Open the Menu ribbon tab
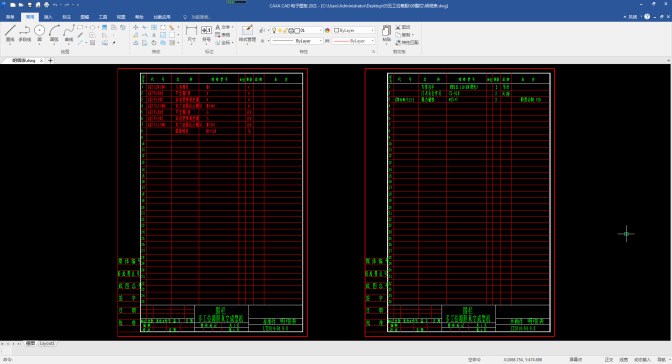 [x=10, y=17]
